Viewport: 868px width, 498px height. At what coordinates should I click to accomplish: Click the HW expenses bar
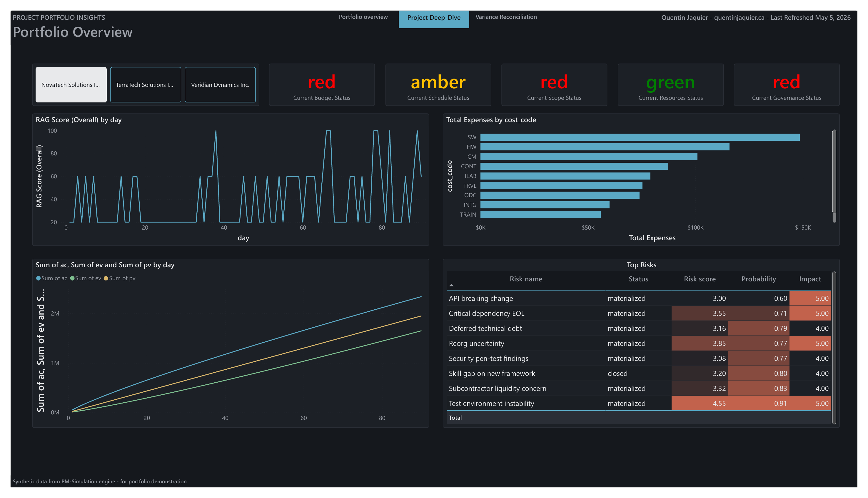click(605, 147)
